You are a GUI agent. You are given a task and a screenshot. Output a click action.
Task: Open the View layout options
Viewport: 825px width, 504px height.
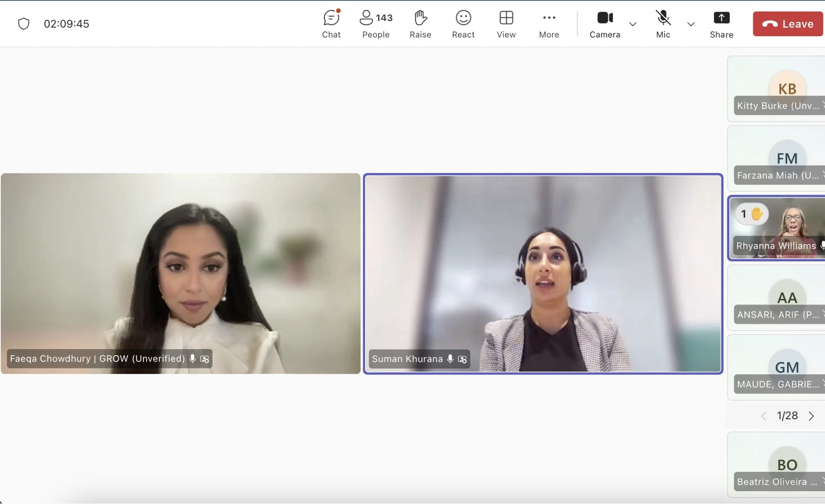pos(506,24)
